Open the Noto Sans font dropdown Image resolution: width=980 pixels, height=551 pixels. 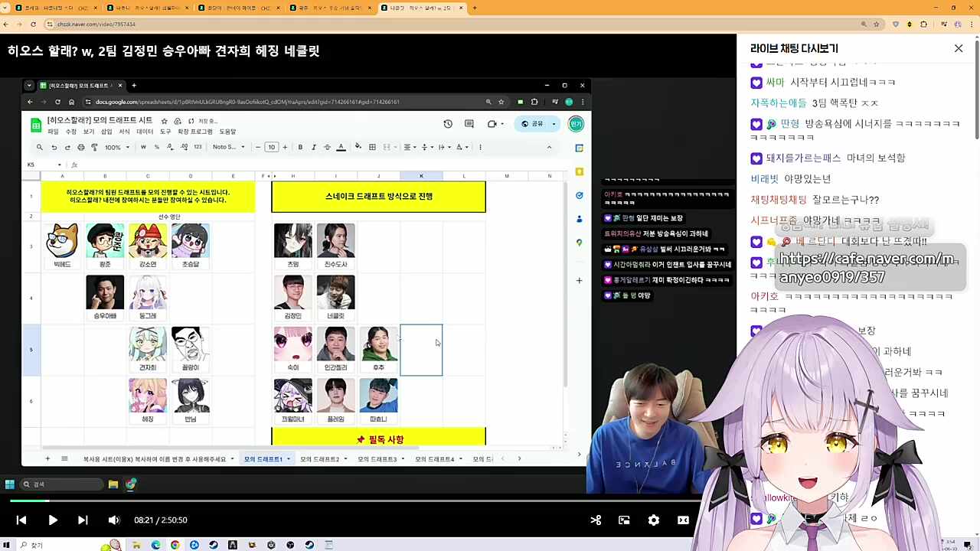point(228,147)
